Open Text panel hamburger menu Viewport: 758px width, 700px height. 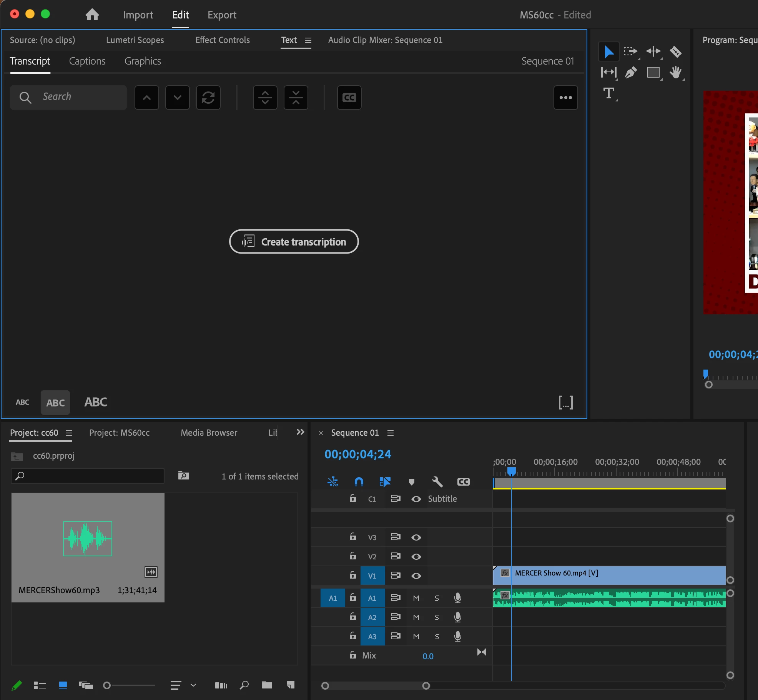click(308, 40)
